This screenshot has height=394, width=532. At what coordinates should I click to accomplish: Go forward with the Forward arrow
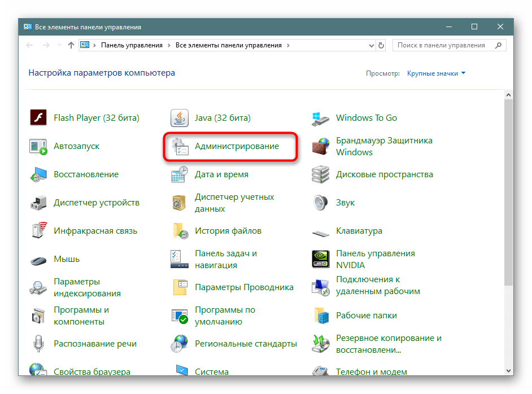pos(46,45)
